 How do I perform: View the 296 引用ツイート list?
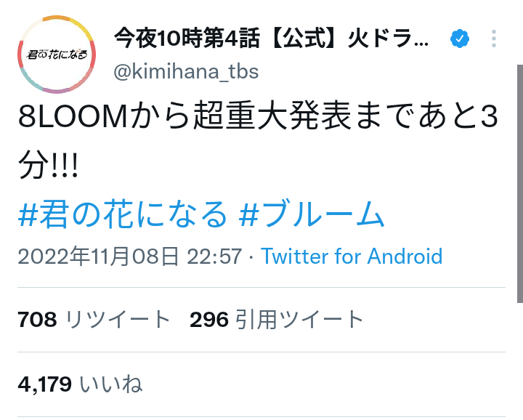[277, 319]
